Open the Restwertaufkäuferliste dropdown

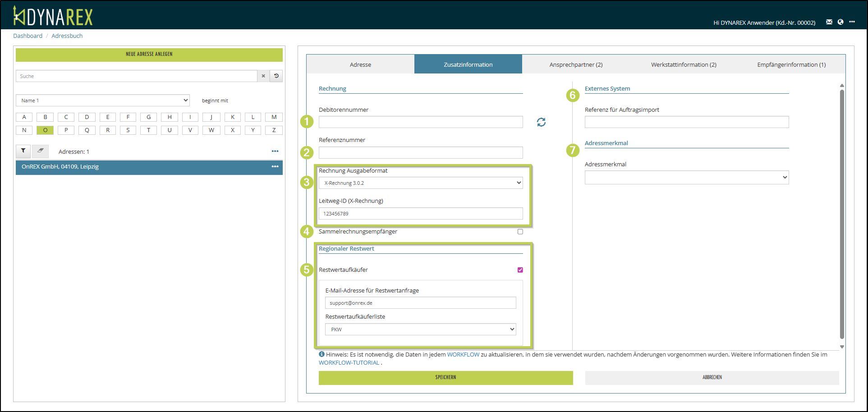pos(420,330)
